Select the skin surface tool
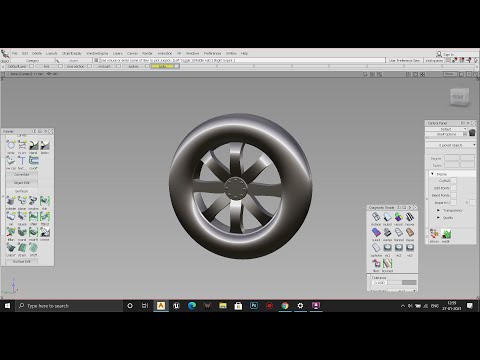This screenshot has width=480, height=360. (x=45, y=201)
